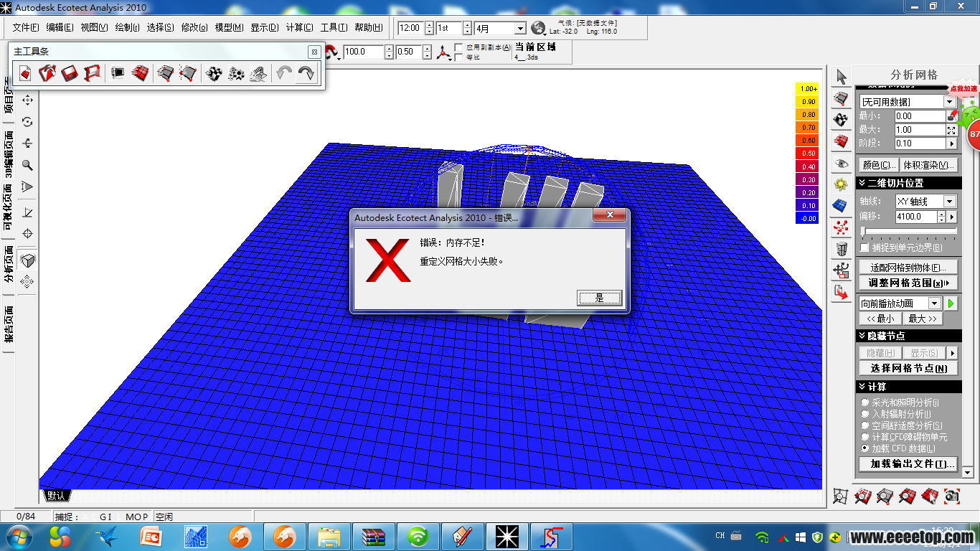Viewport: 980px width, 551px height.
Task: Open the XY 轴线 axis dropdown
Action: pos(949,202)
